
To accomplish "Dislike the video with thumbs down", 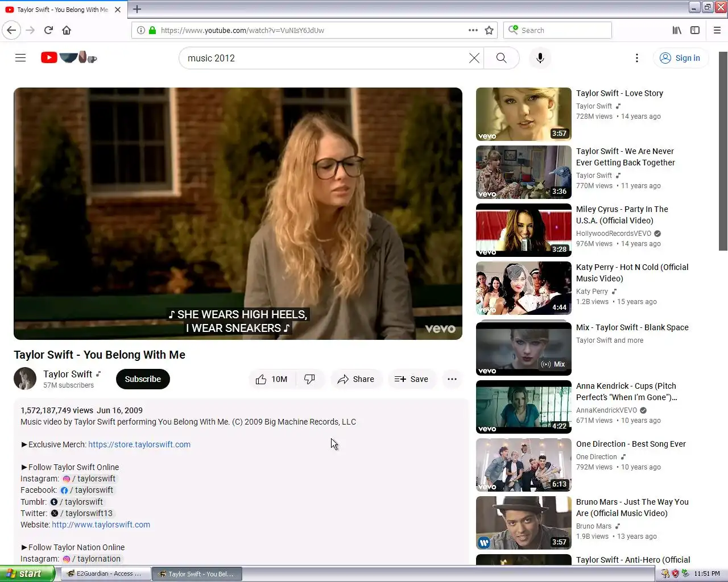I will (310, 379).
